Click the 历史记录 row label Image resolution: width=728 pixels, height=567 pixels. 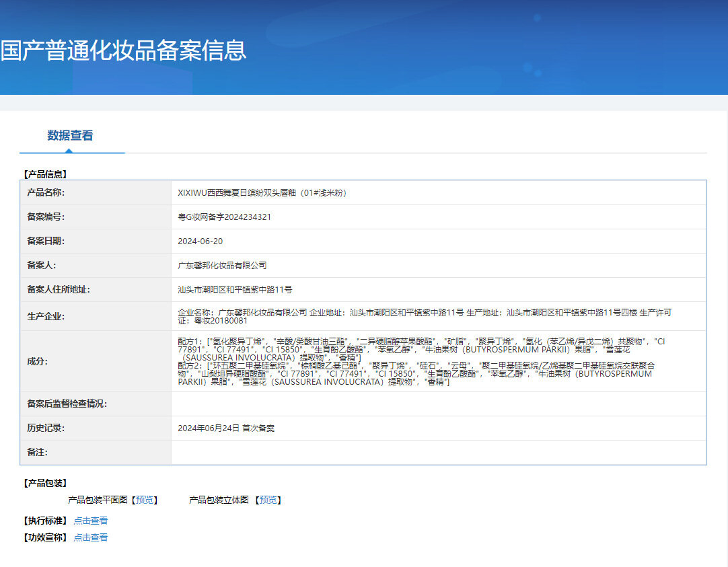tap(46, 428)
